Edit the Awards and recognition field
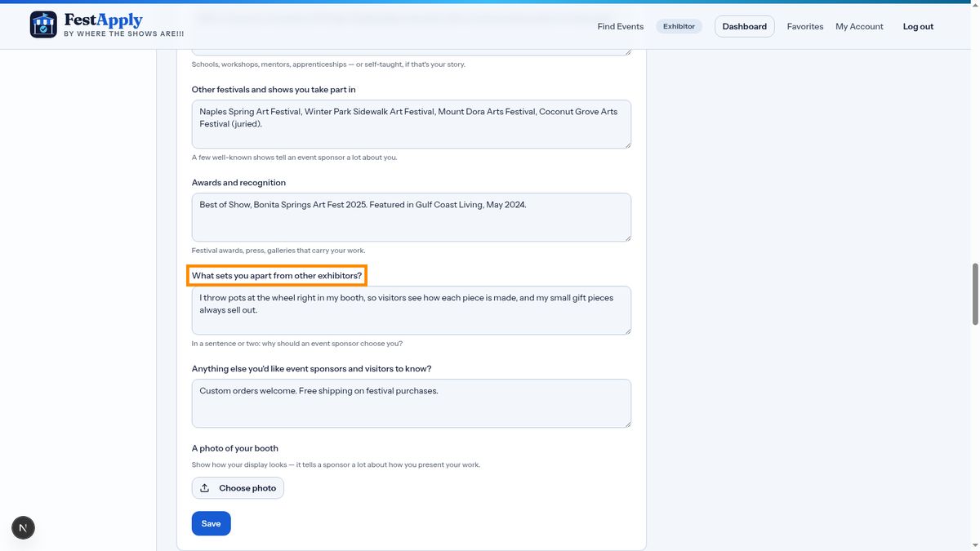The height and width of the screenshot is (551, 980). 412,217
